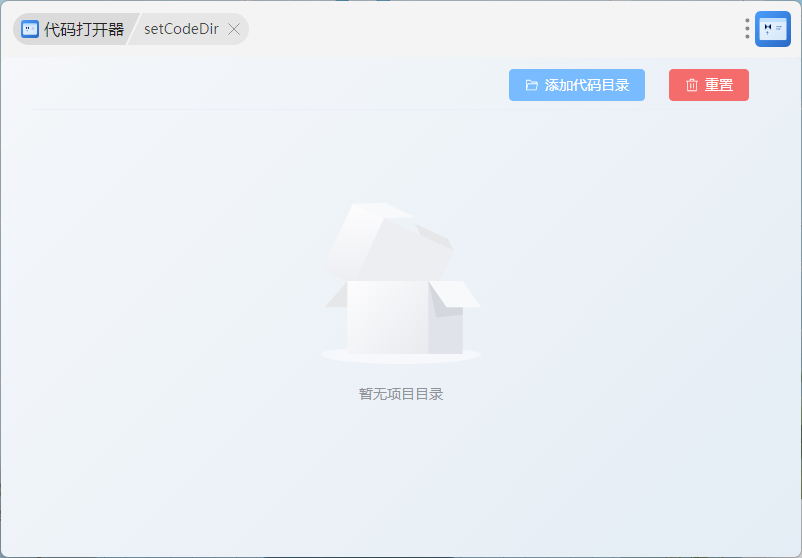802x558 pixels.
Task: Click the red 重置 button
Action: [x=708, y=85]
